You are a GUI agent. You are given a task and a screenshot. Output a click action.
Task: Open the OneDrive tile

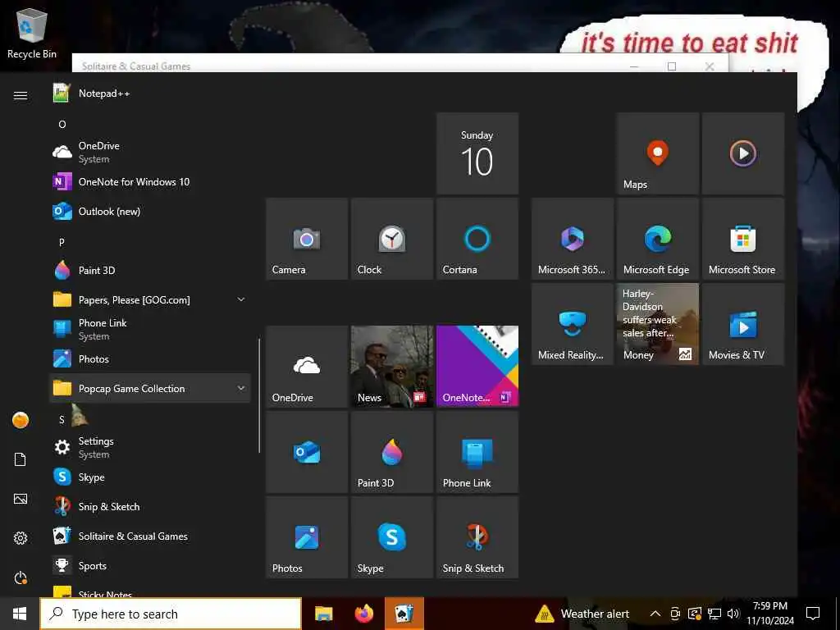[x=307, y=367]
